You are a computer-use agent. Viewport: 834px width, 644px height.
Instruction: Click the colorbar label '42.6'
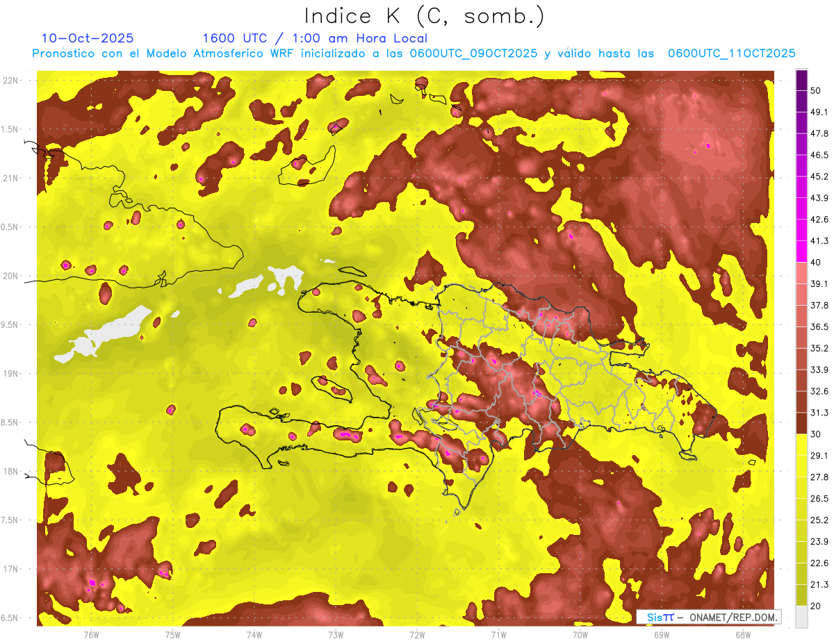(x=820, y=220)
